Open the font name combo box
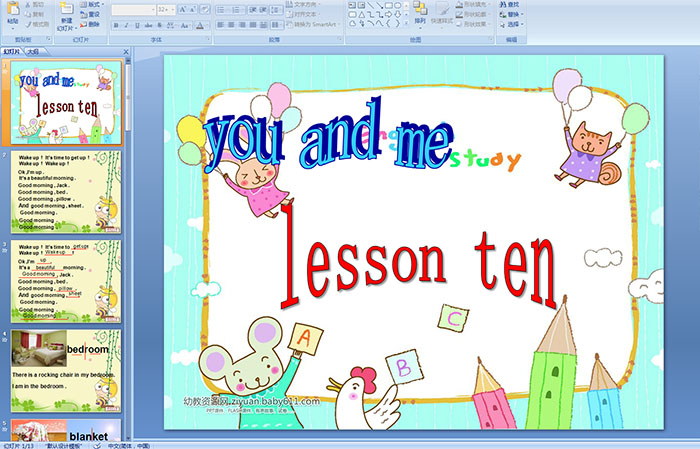This screenshot has height=449, width=700. point(133,10)
